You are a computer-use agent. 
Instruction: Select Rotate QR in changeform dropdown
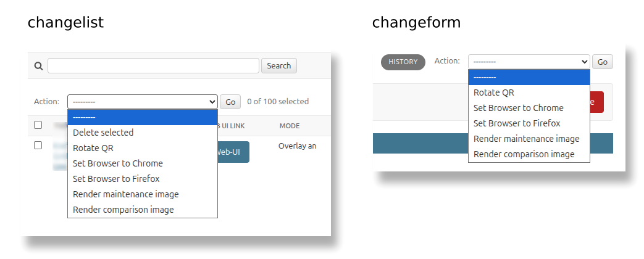(494, 92)
